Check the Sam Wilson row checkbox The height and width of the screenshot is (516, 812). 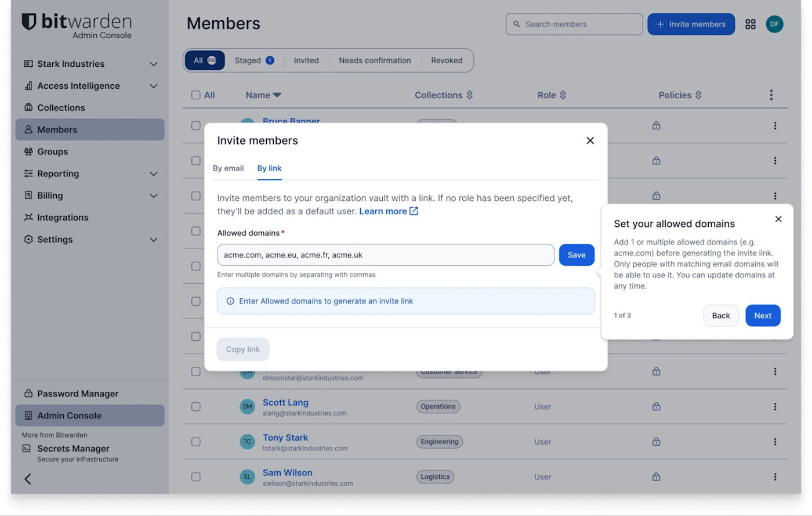(196, 477)
